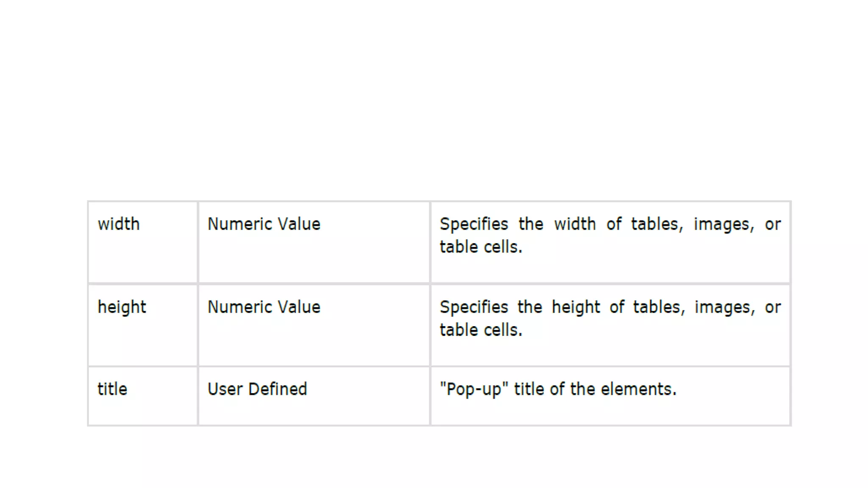Click the word 'images,' in the height row
The width and height of the screenshot is (868, 488).
[724, 308]
